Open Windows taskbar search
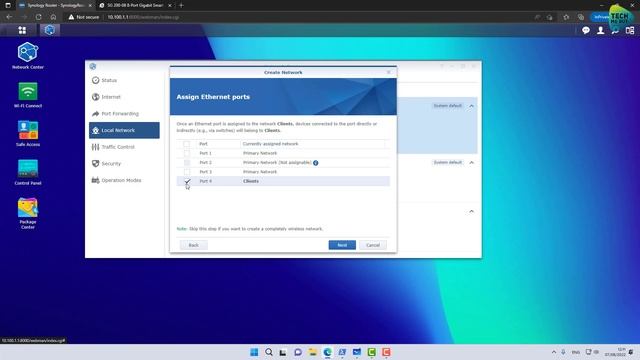The image size is (640, 360). (x=269, y=352)
